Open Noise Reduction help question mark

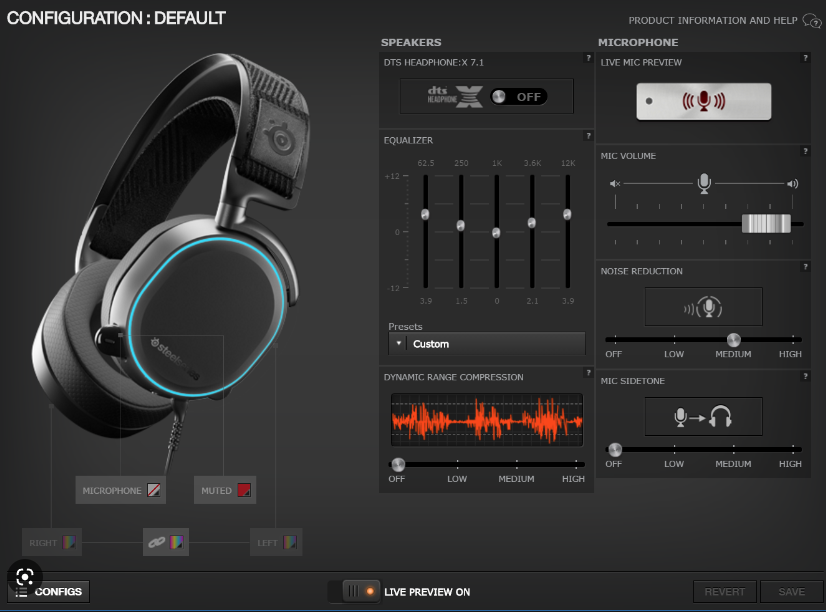[805, 266]
